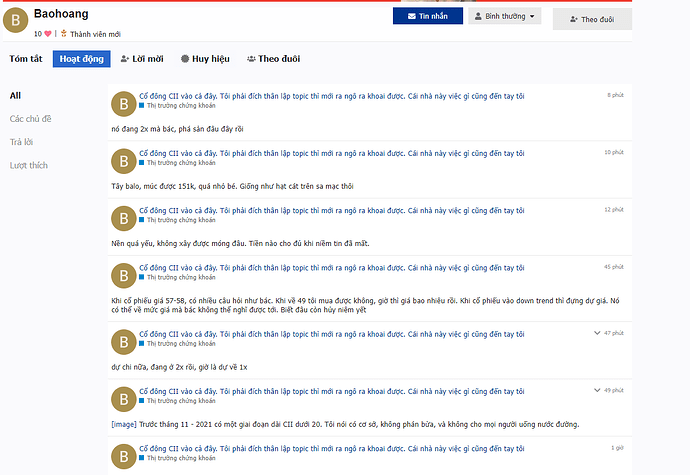Open the Theo đuôi tab in the profile navigation
The image size is (690, 475).
pyautogui.click(x=274, y=59)
